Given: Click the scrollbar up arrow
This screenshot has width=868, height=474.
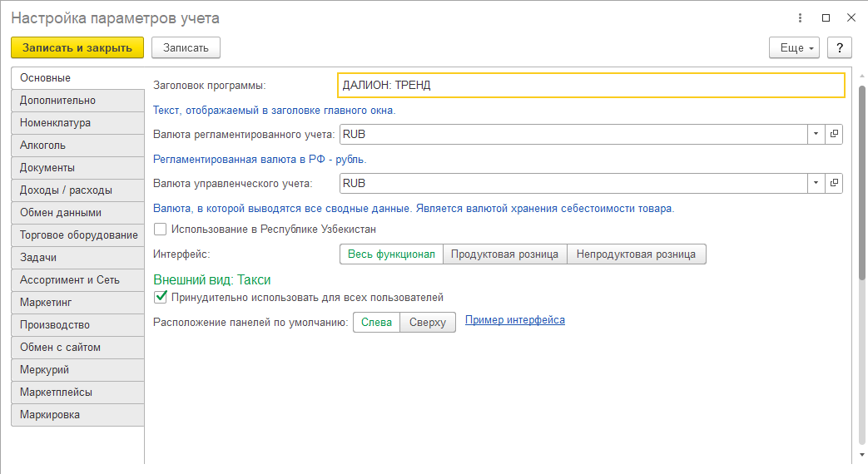Looking at the screenshot, I should coord(861,74).
